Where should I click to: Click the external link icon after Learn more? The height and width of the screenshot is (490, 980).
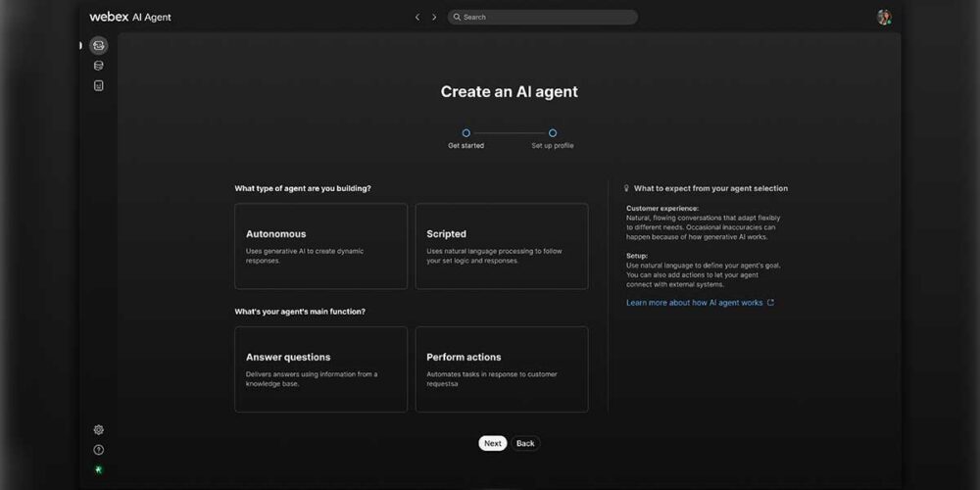[770, 303]
